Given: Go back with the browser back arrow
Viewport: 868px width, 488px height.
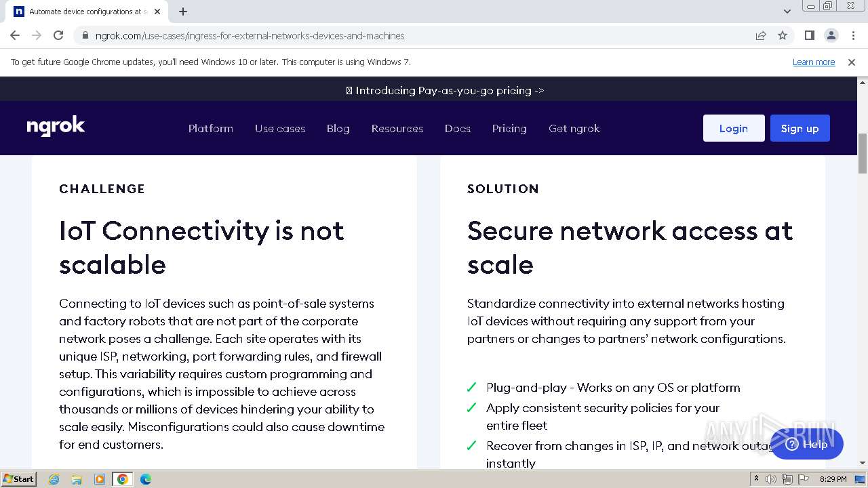Looking at the screenshot, I should click(15, 35).
